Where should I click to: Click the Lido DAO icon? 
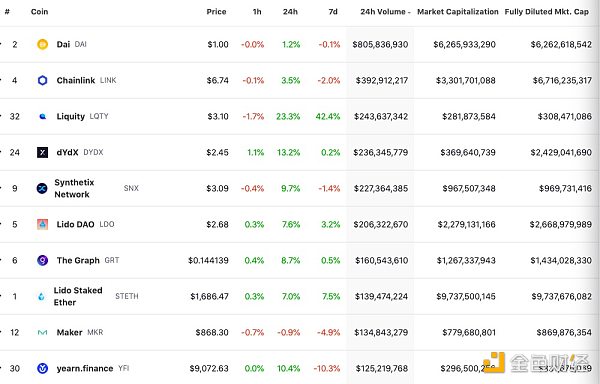(x=42, y=224)
